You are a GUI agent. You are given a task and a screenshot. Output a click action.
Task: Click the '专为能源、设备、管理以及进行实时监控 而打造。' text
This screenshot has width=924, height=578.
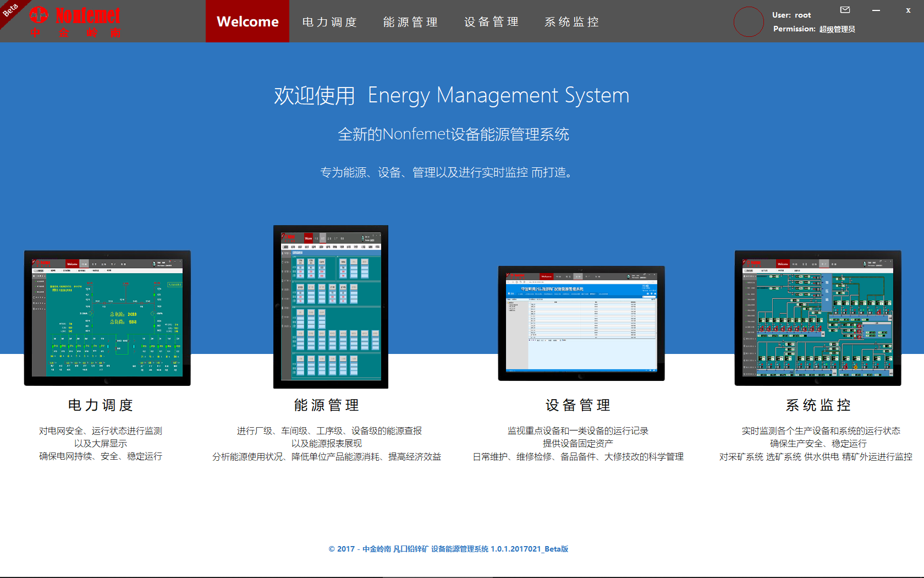447,172
